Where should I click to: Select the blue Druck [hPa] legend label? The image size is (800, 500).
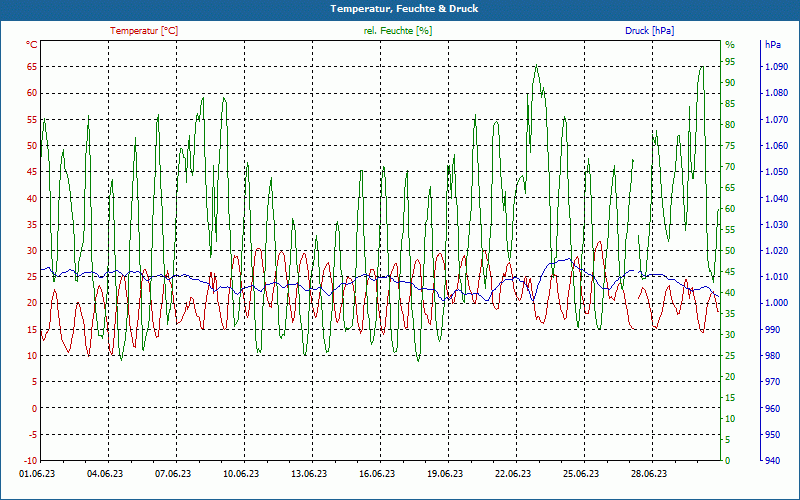[649, 31]
